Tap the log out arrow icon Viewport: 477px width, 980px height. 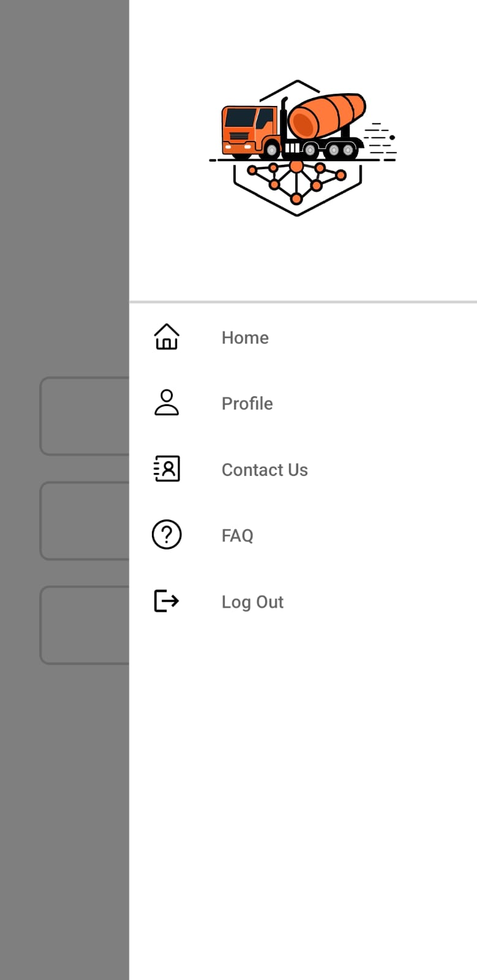(x=167, y=601)
